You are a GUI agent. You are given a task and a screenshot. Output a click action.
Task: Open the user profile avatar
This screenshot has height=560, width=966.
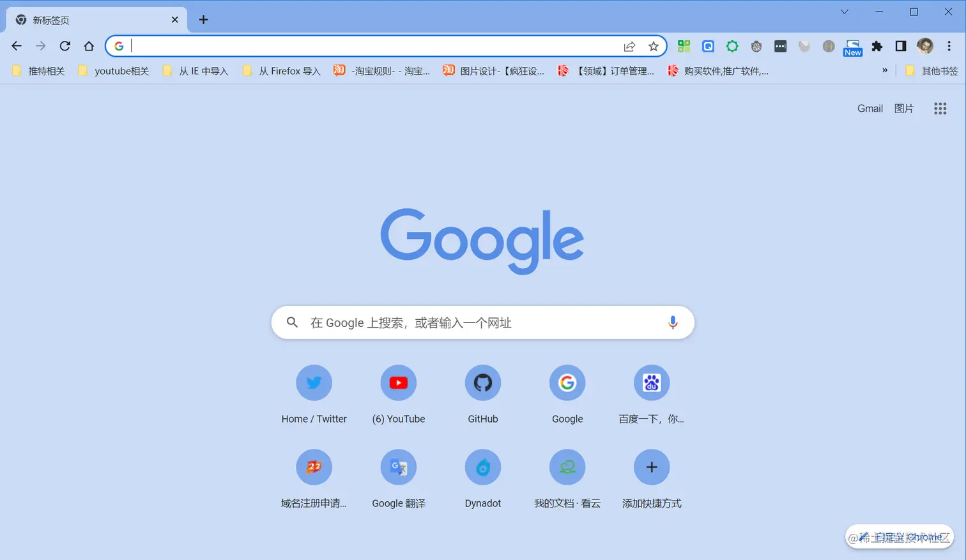[x=924, y=46]
